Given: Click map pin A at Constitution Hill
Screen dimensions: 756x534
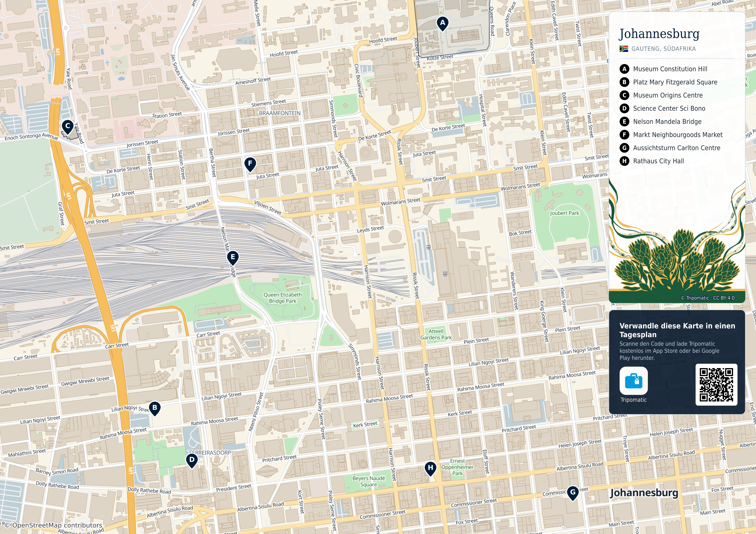Looking at the screenshot, I should click(x=443, y=24).
